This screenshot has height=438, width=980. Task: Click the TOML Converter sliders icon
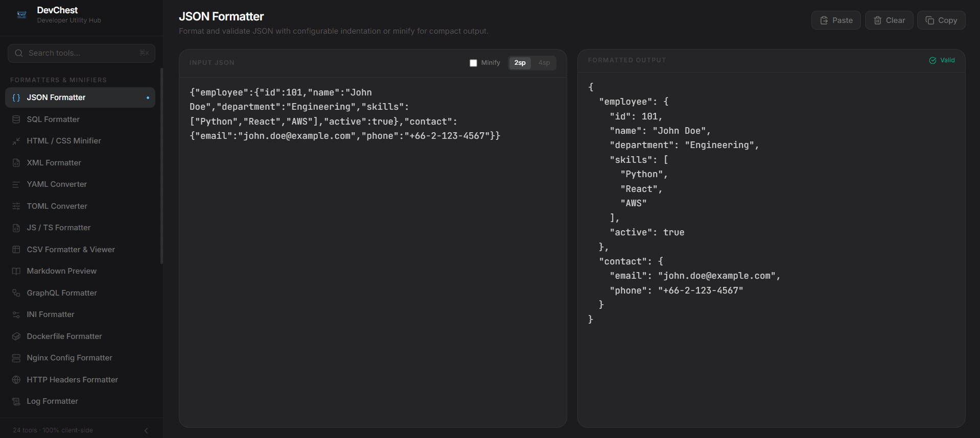coord(16,206)
